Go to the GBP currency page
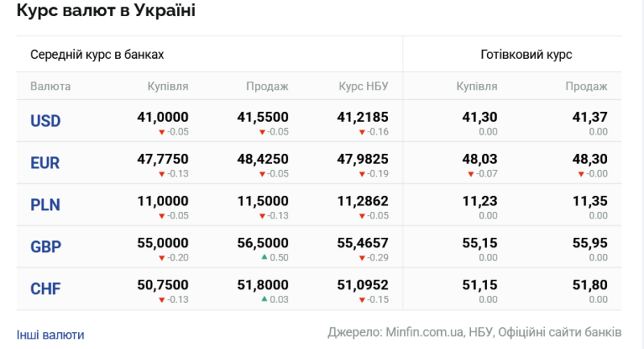 [x=45, y=247]
